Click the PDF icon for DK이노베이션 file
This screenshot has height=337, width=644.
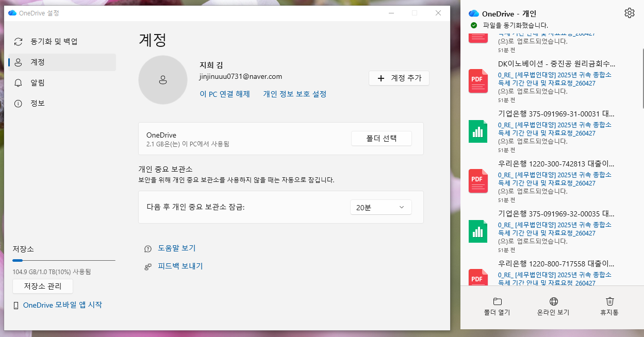tap(478, 81)
